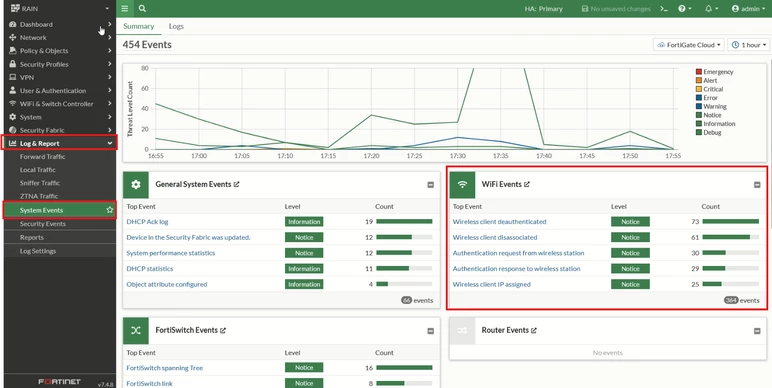This screenshot has height=388, width=772.
Task: Collapse the Router Events widget
Action: point(757,331)
